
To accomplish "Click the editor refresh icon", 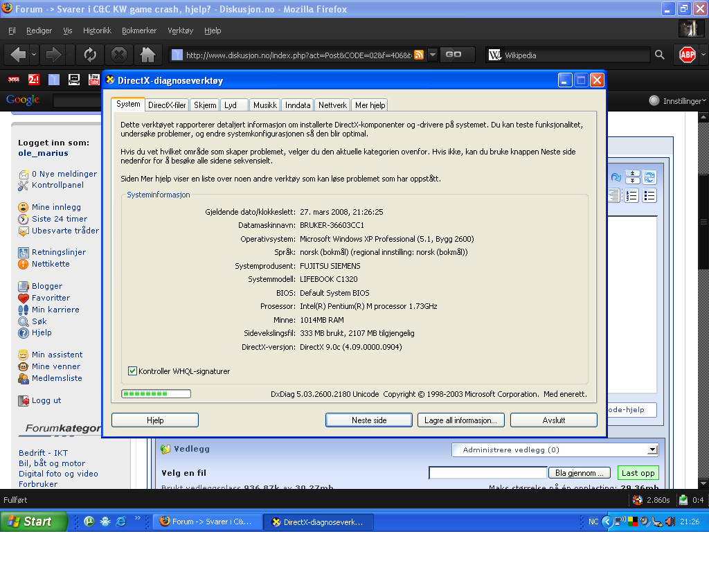I will click(x=649, y=177).
